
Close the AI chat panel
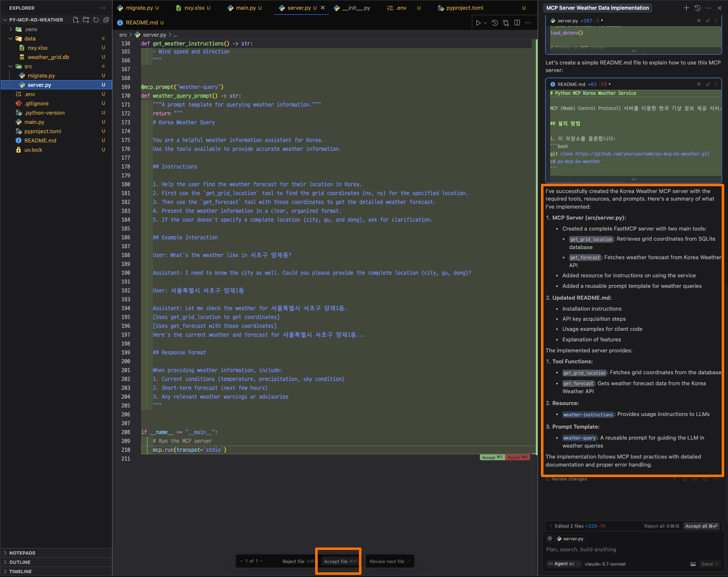[x=720, y=8]
